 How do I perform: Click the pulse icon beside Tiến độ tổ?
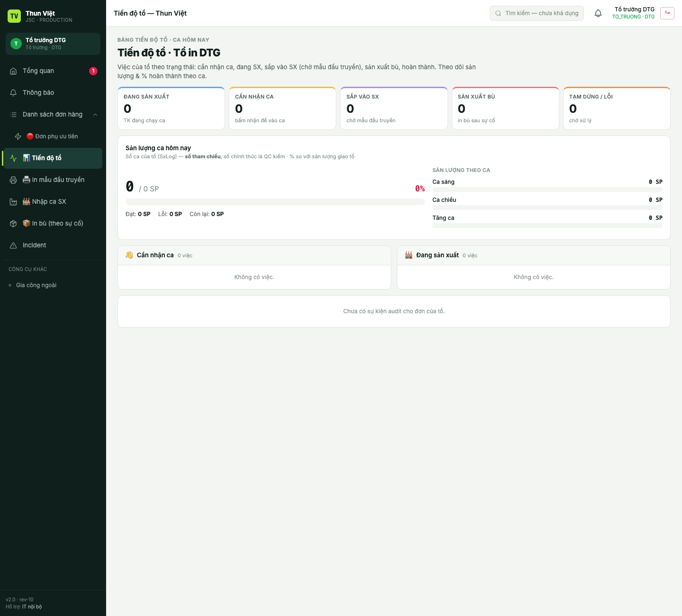(13, 158)
